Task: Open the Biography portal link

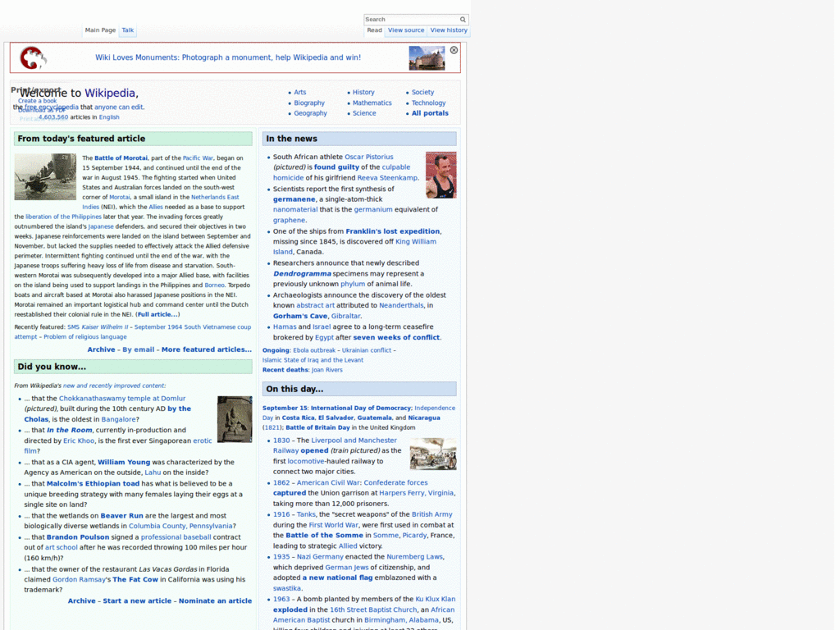Action: (x=309, y=103)
